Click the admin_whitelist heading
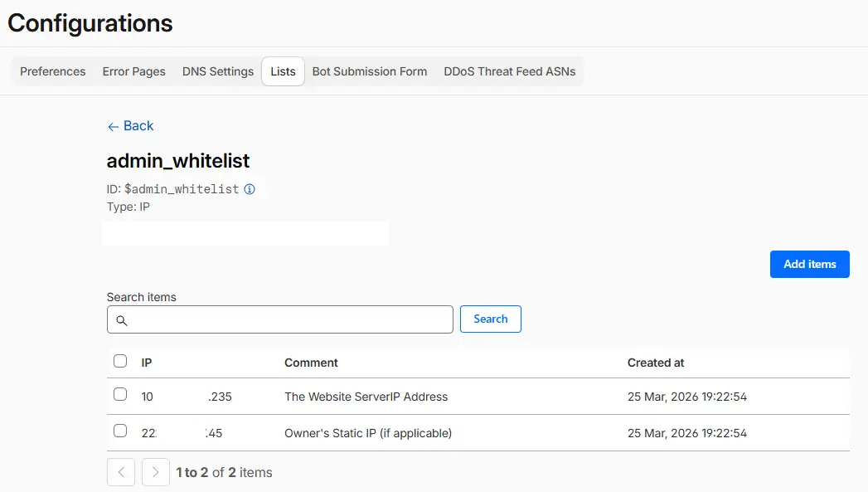The image size is (868, 492). pyautogui.click(x=178, y=161)
